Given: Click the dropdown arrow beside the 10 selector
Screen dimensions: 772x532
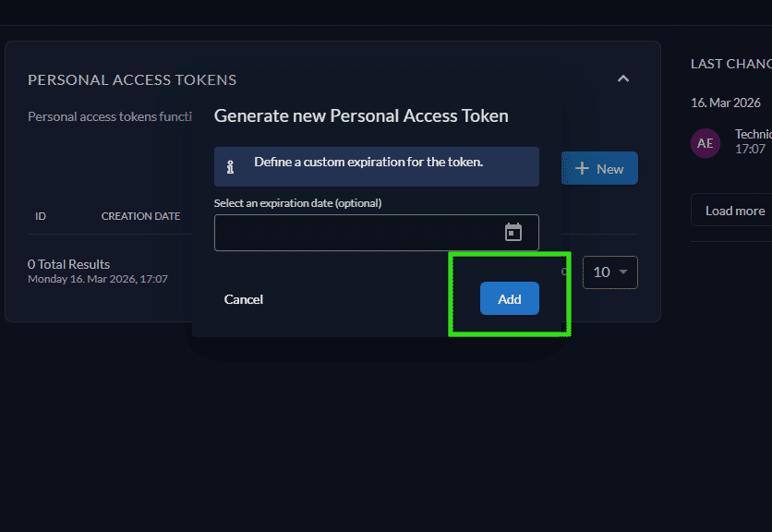Looking at the screenshot, I should pyautogui.click(x=623, y=272).
